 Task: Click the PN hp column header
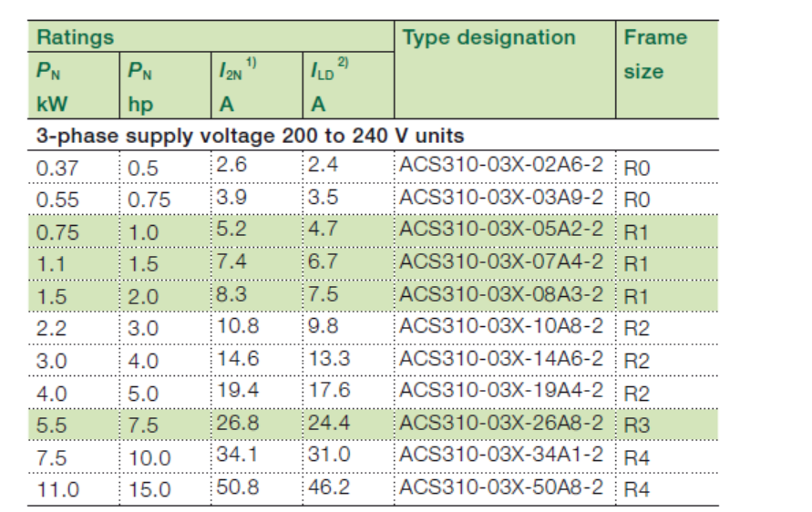[165, 86]
